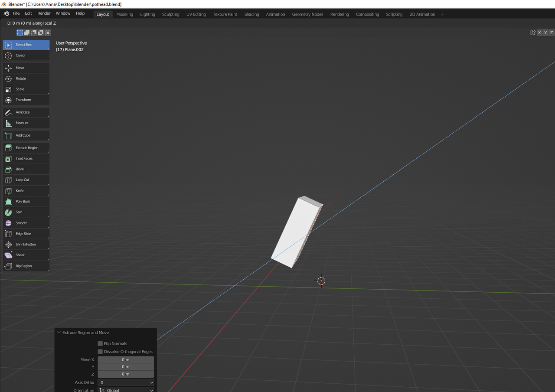The width and height of the screenshot is (555, 392).
Task: Open the Lighting workspace tab
Action: click(x=147, y=14)
